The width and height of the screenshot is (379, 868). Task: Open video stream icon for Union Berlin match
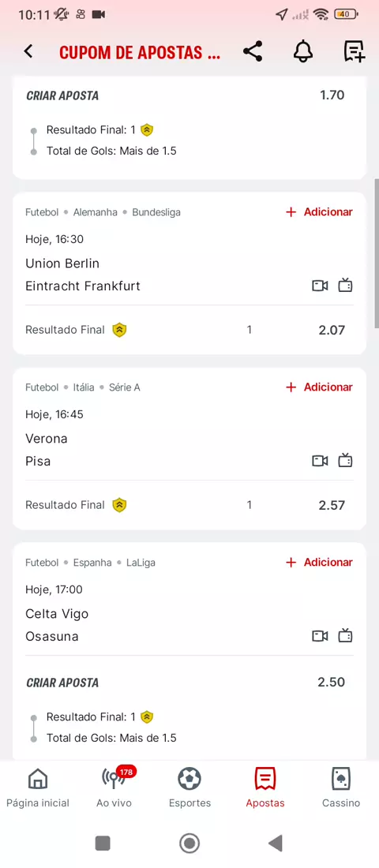(320, 286)
